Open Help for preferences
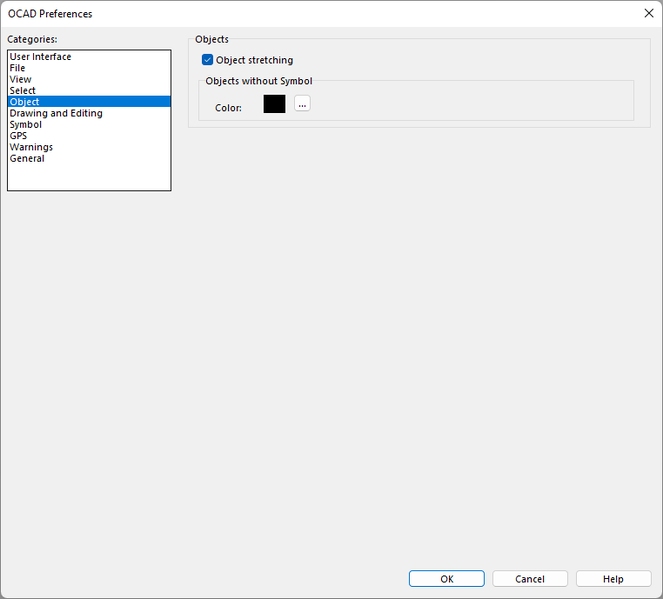 click(613, 579)
